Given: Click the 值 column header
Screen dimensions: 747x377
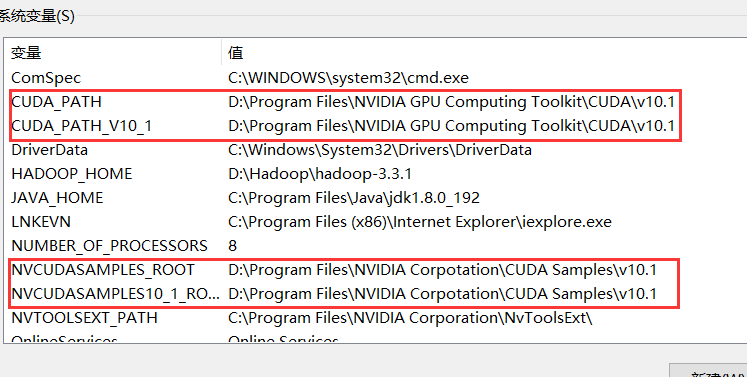Looking at the screenshot, I should [485, 52].
